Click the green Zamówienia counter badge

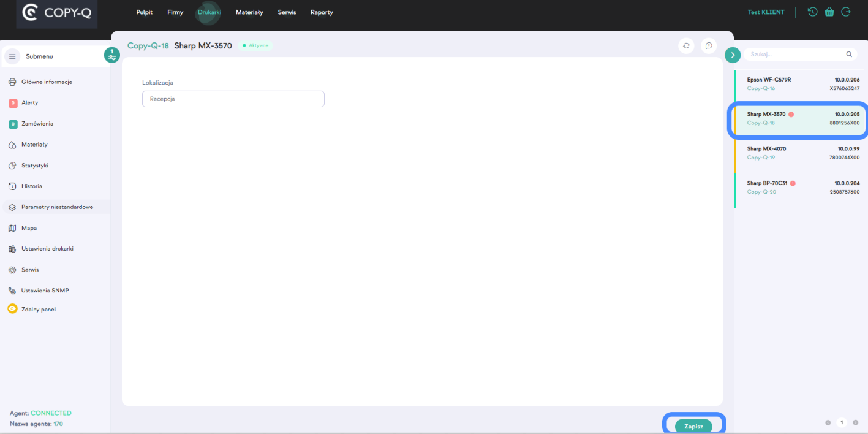pyautogui.click(x=13, y=124)
